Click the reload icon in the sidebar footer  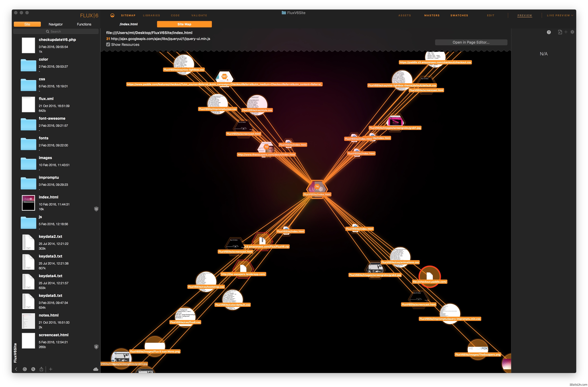tap(25, 369)
